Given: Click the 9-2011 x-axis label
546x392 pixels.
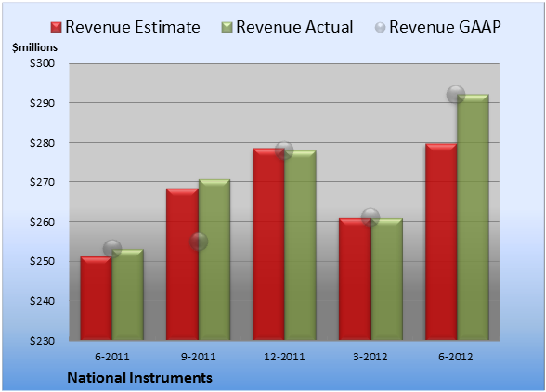Looking at the screenshot, I should (x=199, y=357).
